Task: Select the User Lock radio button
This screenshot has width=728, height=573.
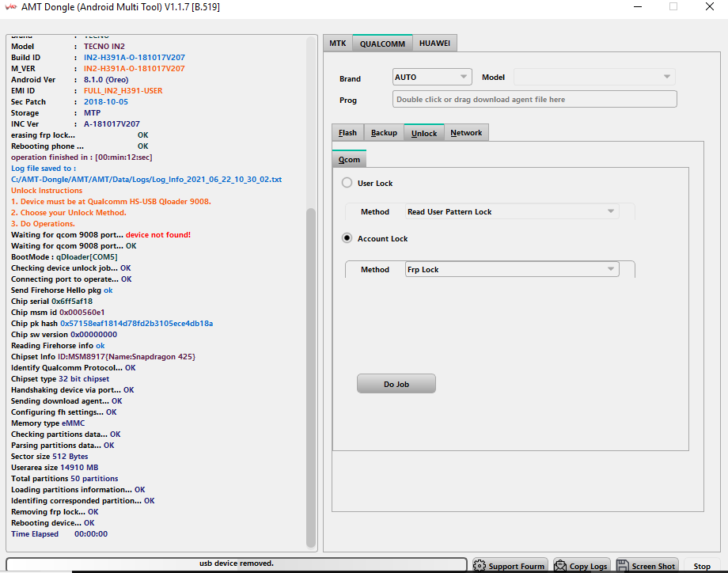Action: pos(347,183)
